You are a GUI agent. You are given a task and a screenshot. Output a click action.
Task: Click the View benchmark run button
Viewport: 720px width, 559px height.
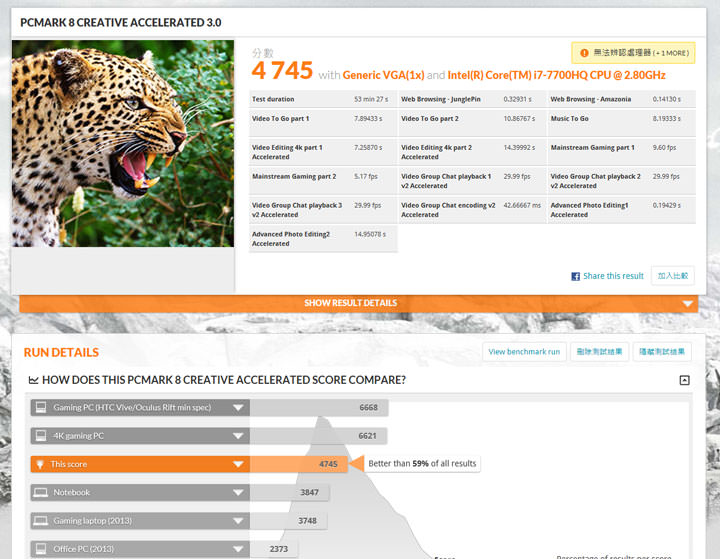[x=524, y=352]
